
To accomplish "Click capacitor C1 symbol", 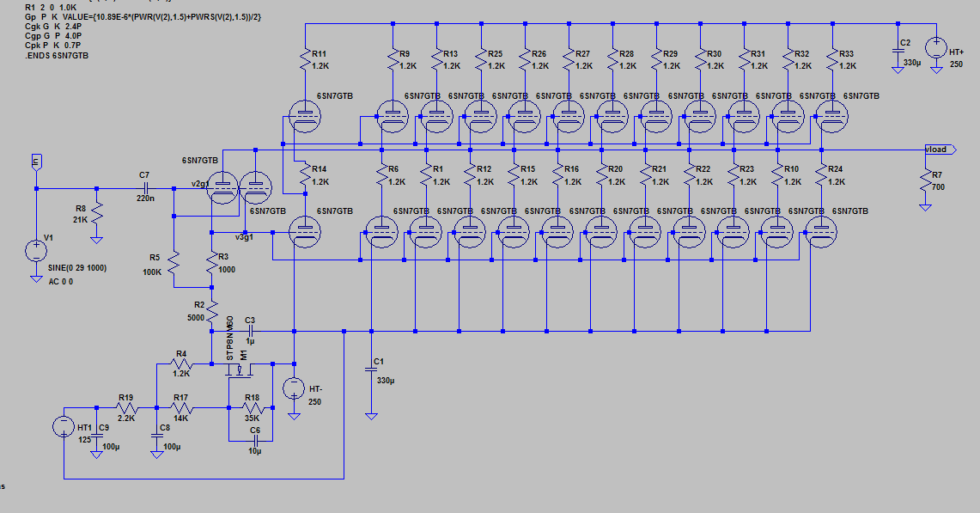I will coord(371,371).
